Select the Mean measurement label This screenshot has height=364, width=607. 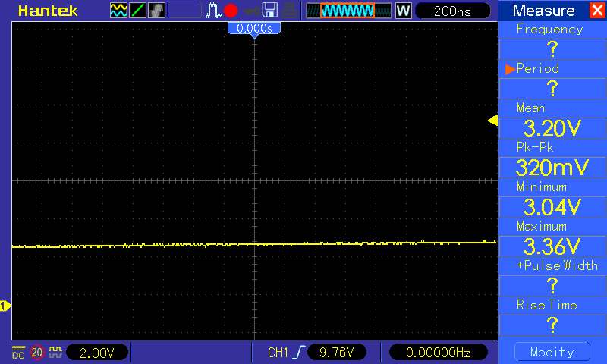tap(530, 108)
